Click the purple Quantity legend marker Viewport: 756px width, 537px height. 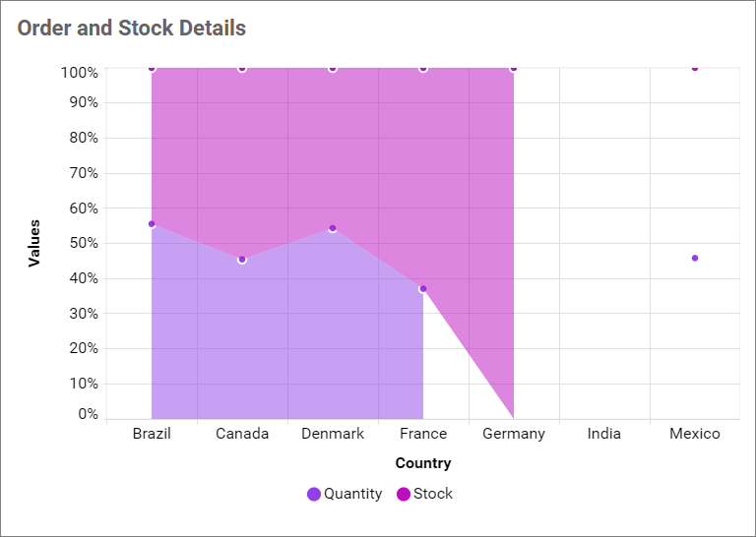(x=314, y=494)
